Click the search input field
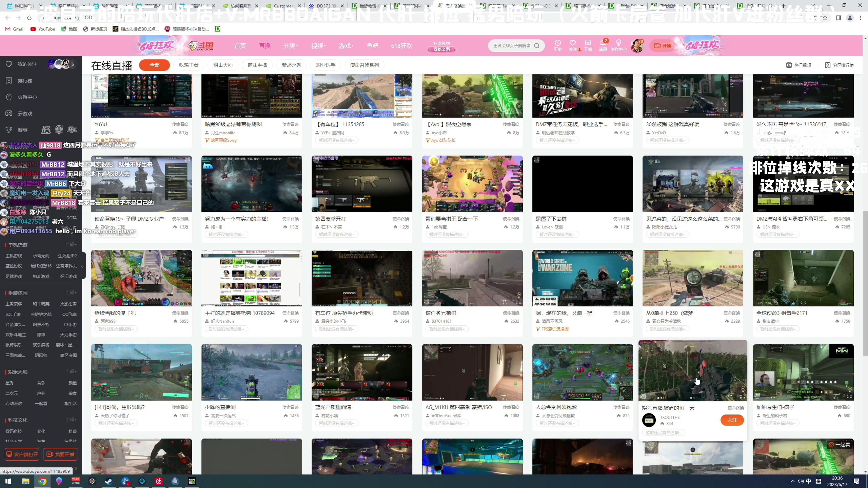868x488 pixels. tap(512, 46)
